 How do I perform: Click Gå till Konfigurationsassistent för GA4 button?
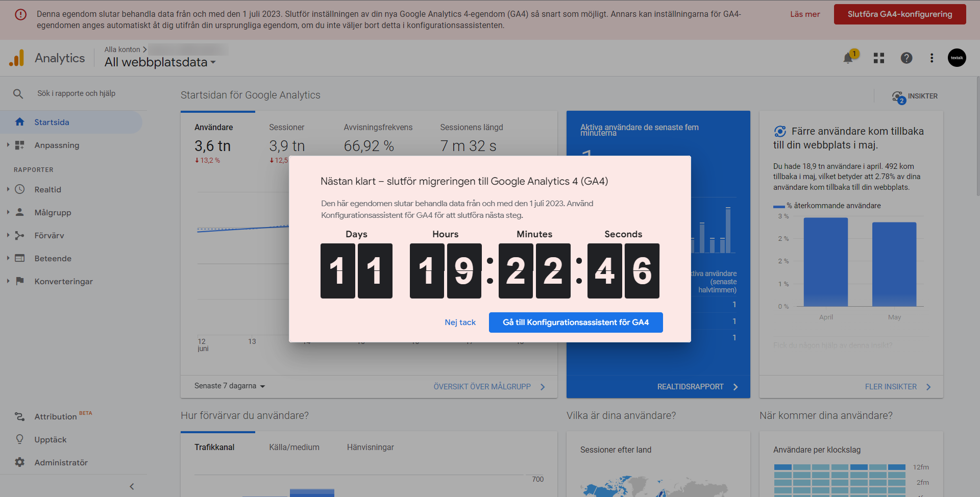575,322
